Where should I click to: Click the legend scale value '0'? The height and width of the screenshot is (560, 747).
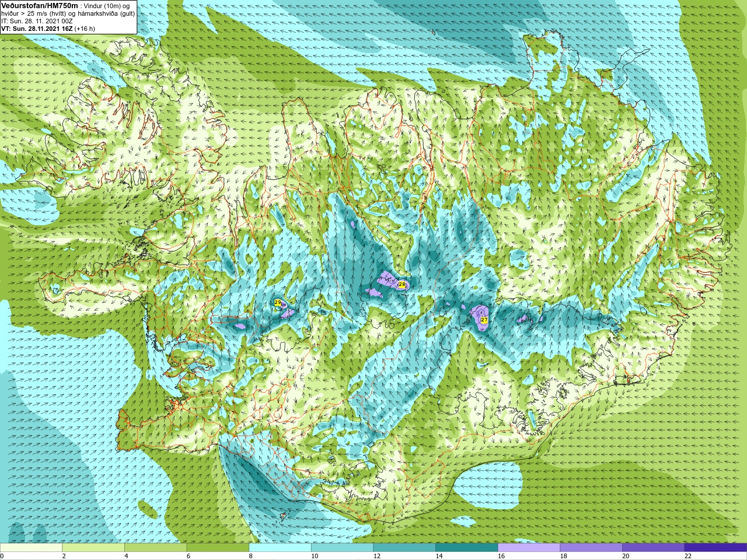[x=2, y=556]
